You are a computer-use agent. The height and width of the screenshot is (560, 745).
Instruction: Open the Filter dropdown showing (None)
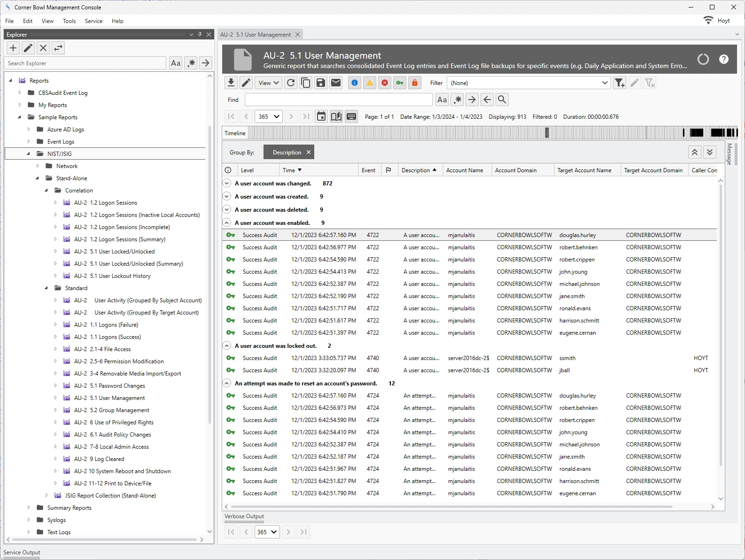coord(528,83)
